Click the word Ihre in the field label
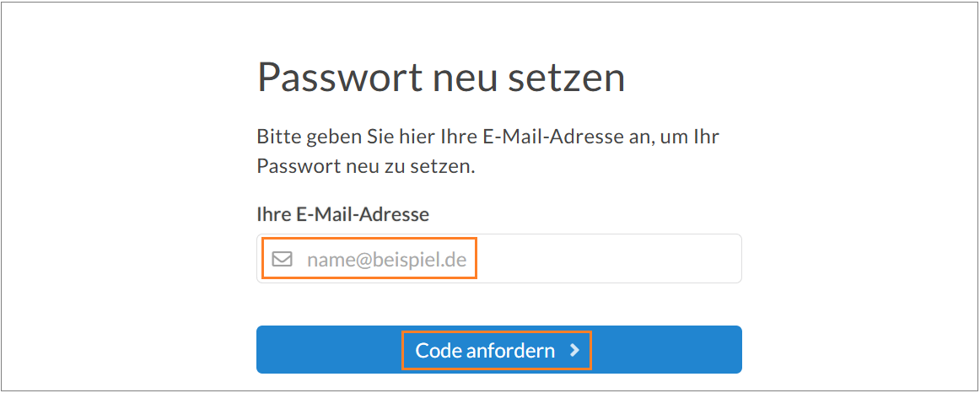The height and width of the screenshot is (393, 980). pyautogui.click(x=274, y=215)
